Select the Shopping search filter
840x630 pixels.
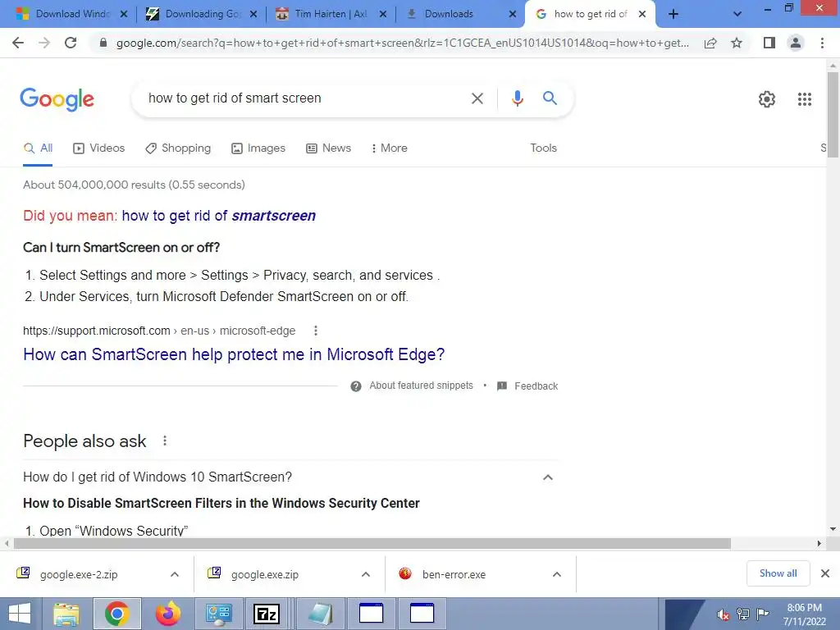click(x=178, y=148)
